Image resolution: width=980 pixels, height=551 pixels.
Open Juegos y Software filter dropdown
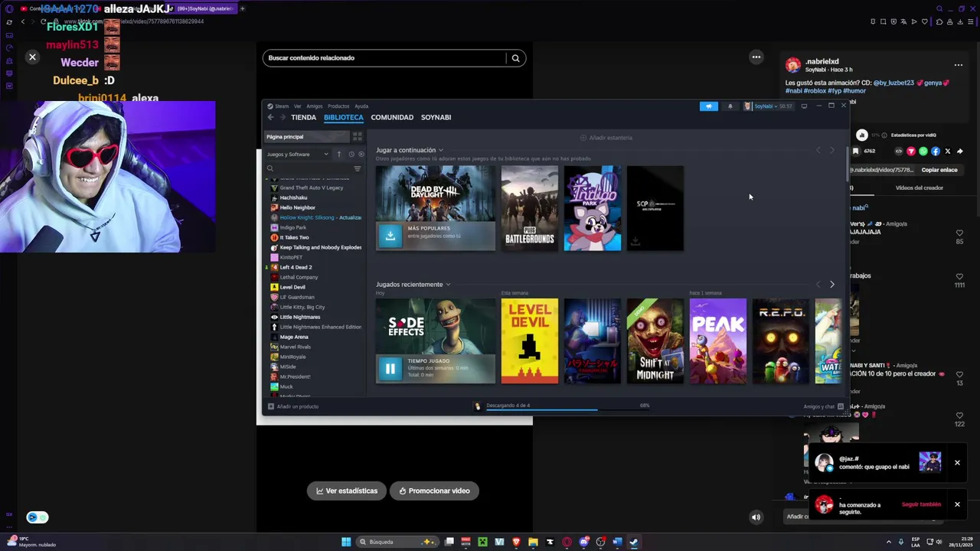(x=297, y=154)
